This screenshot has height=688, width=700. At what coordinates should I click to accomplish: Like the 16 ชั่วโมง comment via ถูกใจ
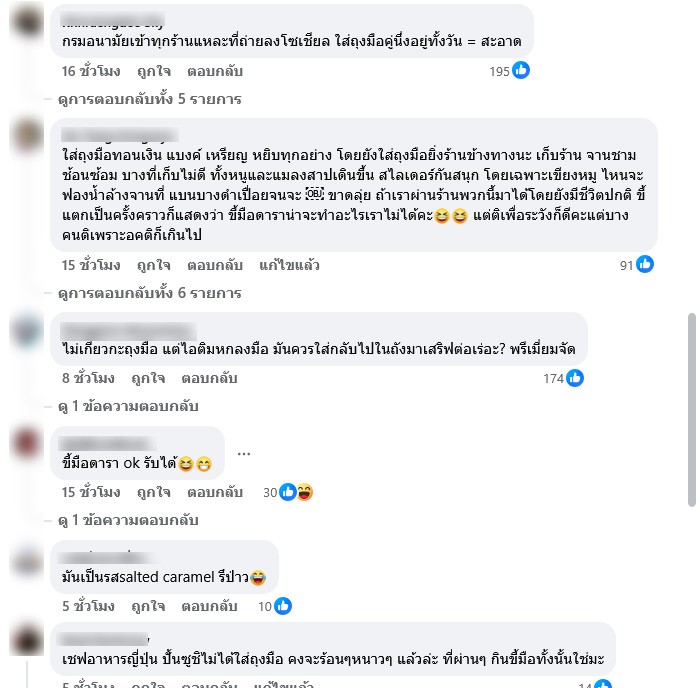pos(154,71)
